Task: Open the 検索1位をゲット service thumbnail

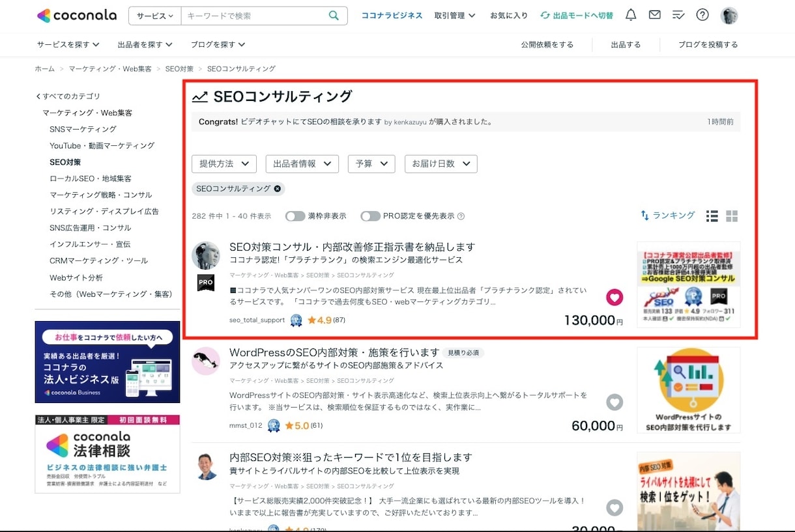Action: tap(688, 491)
